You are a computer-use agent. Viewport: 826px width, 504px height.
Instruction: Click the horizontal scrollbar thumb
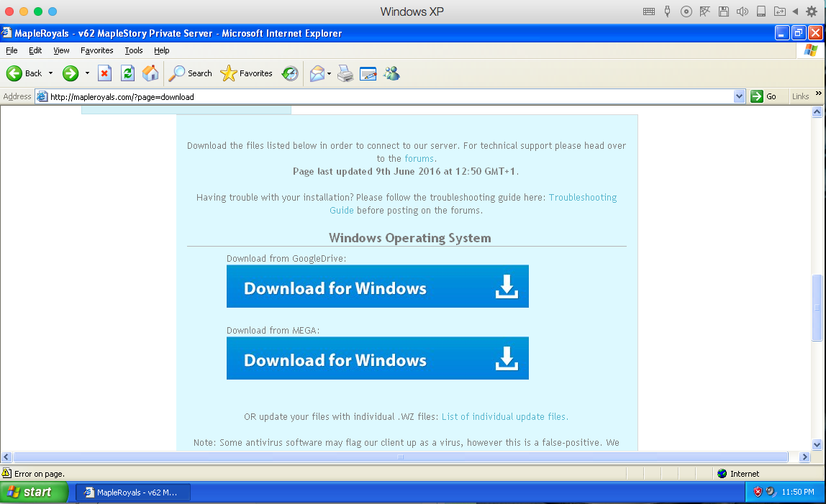[x=400, y=457]
